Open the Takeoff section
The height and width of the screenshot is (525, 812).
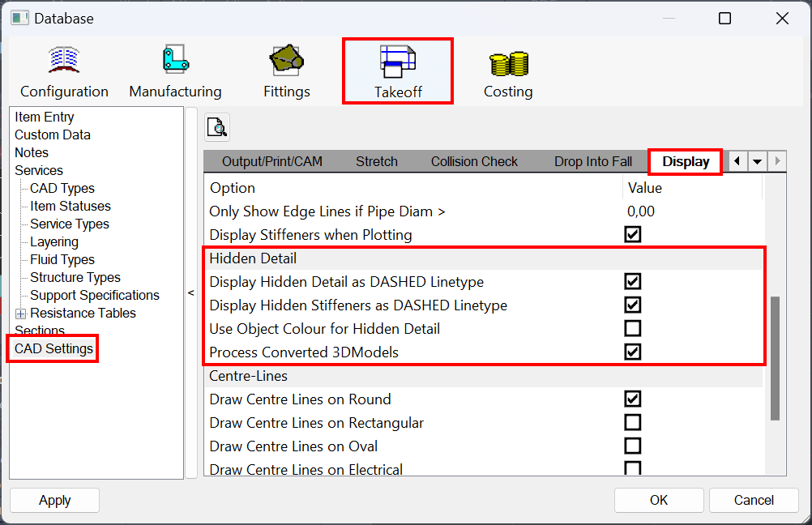tap(397, 69)
